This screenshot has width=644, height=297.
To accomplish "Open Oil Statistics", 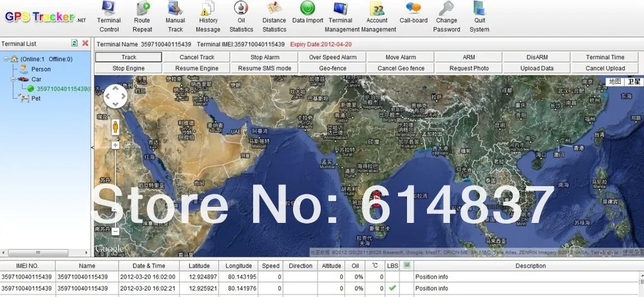I will [241, 17].
